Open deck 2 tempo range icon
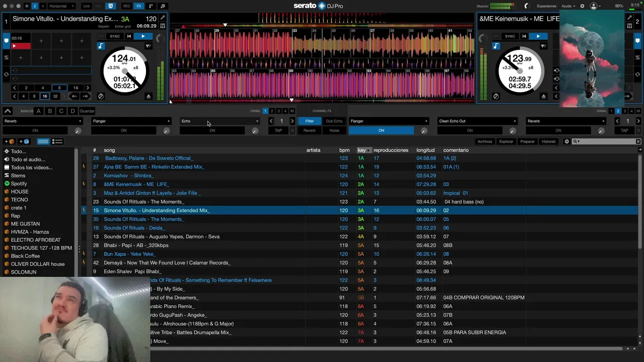Screen dimensions: 644x362 pos(496,96)
